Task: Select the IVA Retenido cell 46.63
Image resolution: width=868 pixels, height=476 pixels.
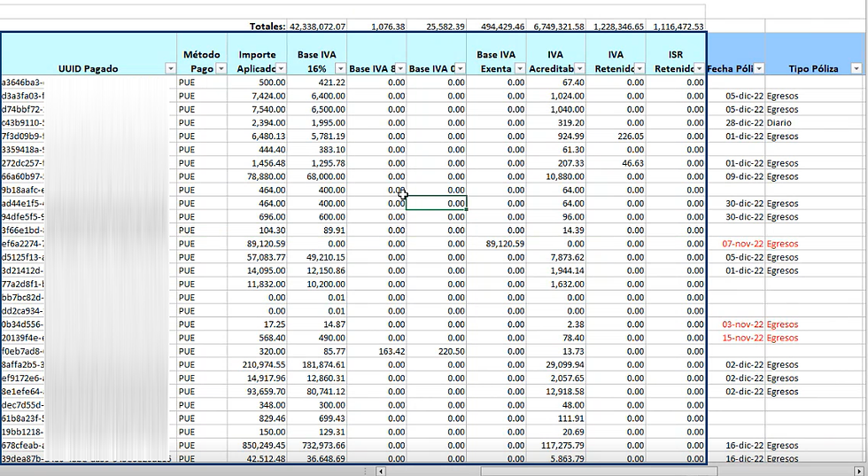Action: [x=616, y=163]
